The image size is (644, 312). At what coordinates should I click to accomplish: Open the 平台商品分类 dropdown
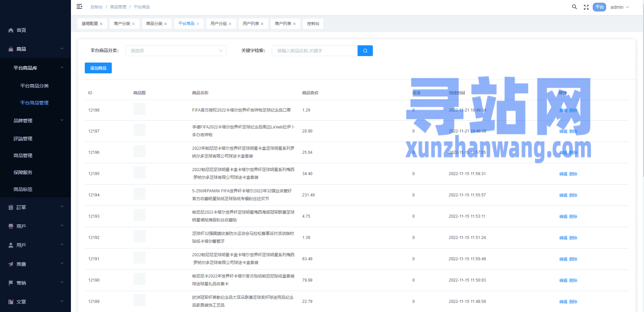(x=176, y=51)
